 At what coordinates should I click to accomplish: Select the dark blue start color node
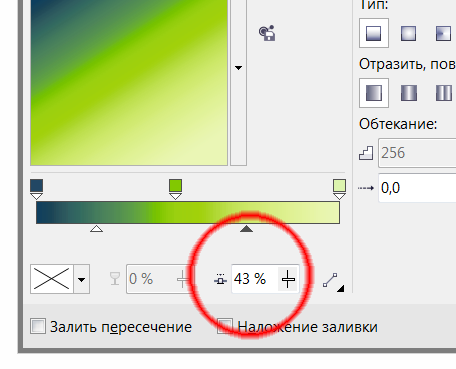click(x=36, y=189)
